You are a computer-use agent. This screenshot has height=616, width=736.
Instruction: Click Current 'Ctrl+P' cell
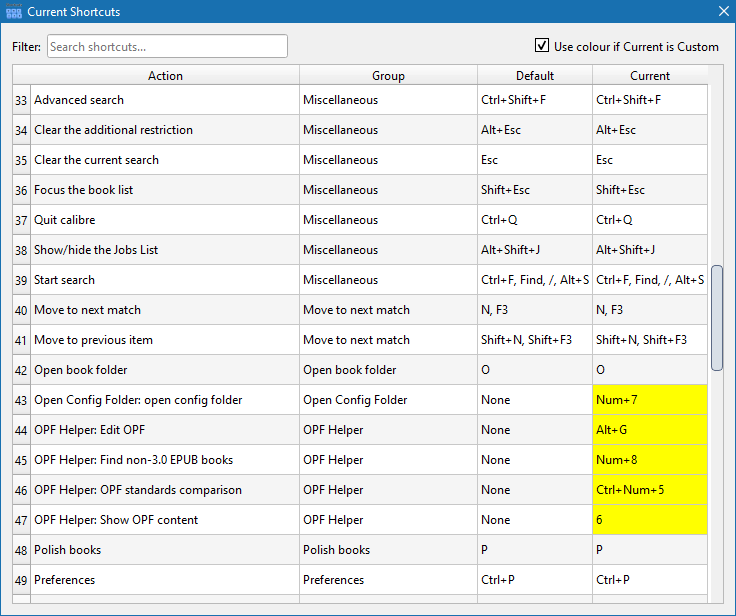(x=650, y=580)
